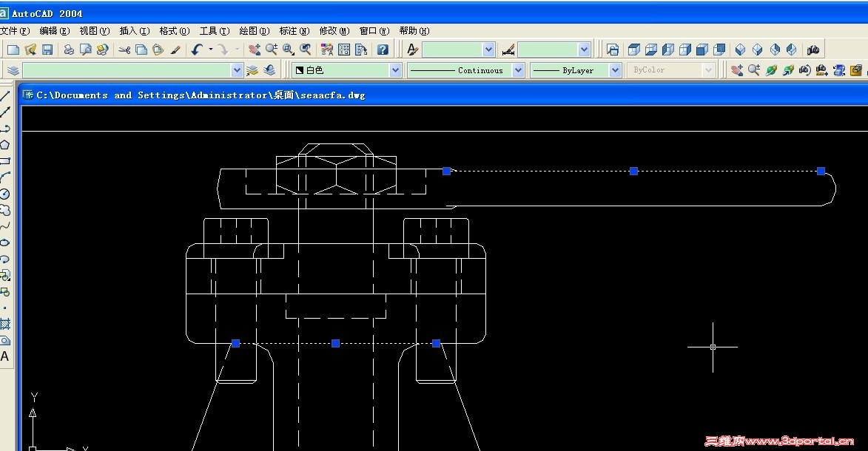Select the Polygon draw tool

5,144
